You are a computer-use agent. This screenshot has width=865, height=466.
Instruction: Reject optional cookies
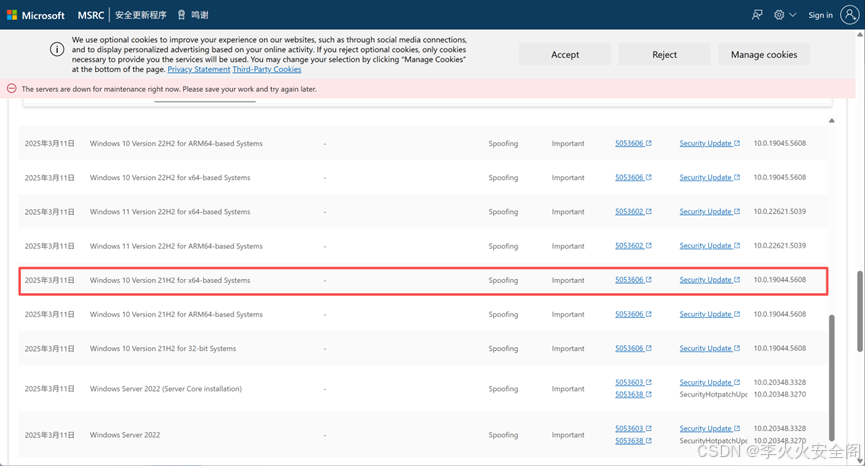664,54
